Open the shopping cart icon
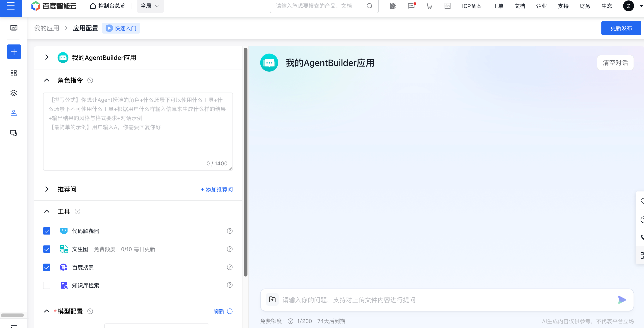 [429, 6]
